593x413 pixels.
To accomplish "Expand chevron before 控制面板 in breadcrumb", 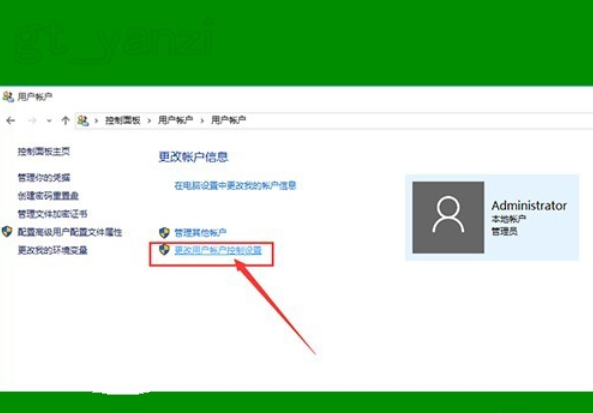I will tap(96, 121).
